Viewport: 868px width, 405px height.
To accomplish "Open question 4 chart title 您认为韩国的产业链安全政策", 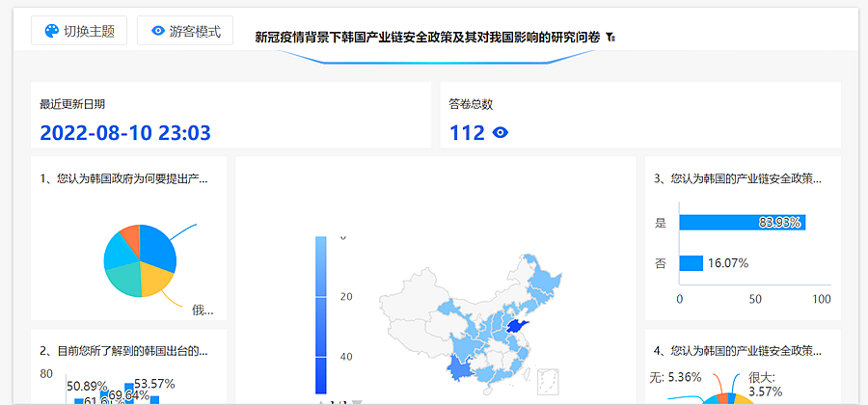I will pos(738,350).
